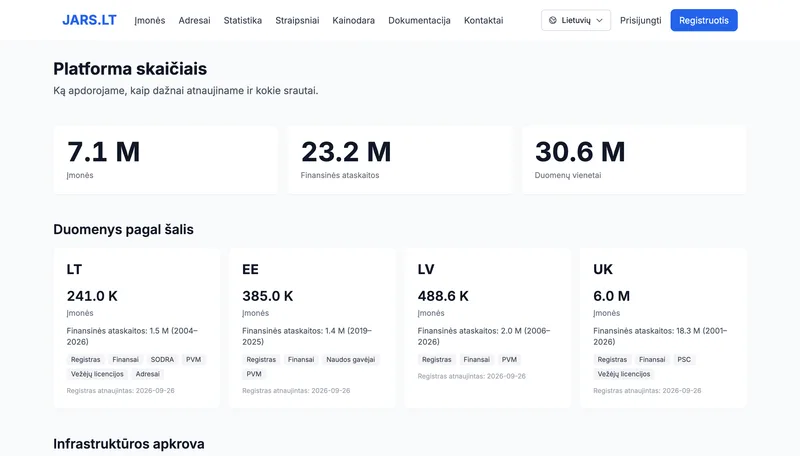This screenshot has height=456, width=800.
Task: Expand the Lietuvių language dropdown
Action: point(576,20)
